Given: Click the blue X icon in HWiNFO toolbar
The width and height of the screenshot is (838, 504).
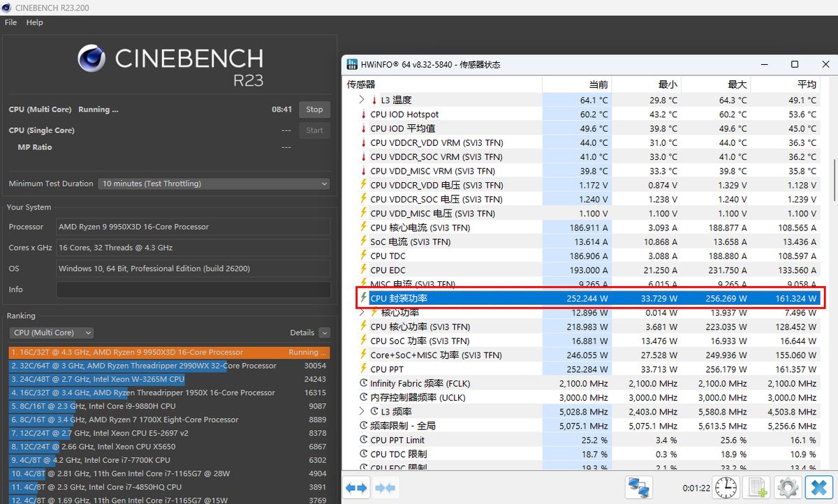Looking at the screenshot, I should [x=818, y=487].
